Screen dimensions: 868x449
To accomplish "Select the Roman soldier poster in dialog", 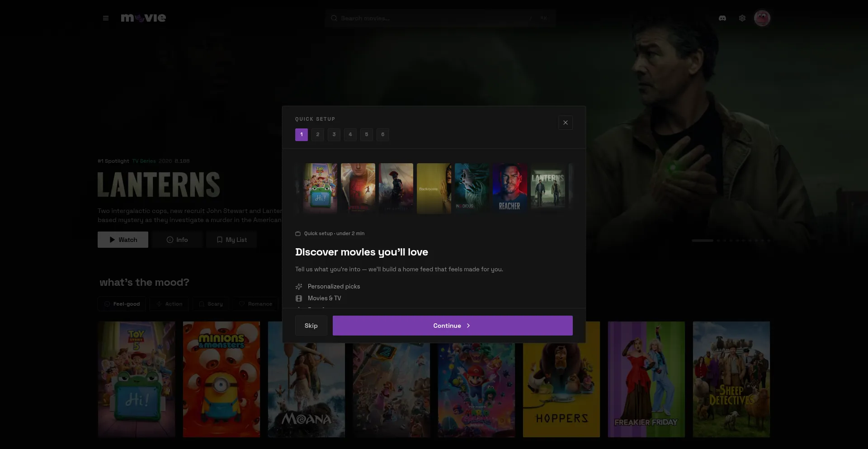I will 396,189.
